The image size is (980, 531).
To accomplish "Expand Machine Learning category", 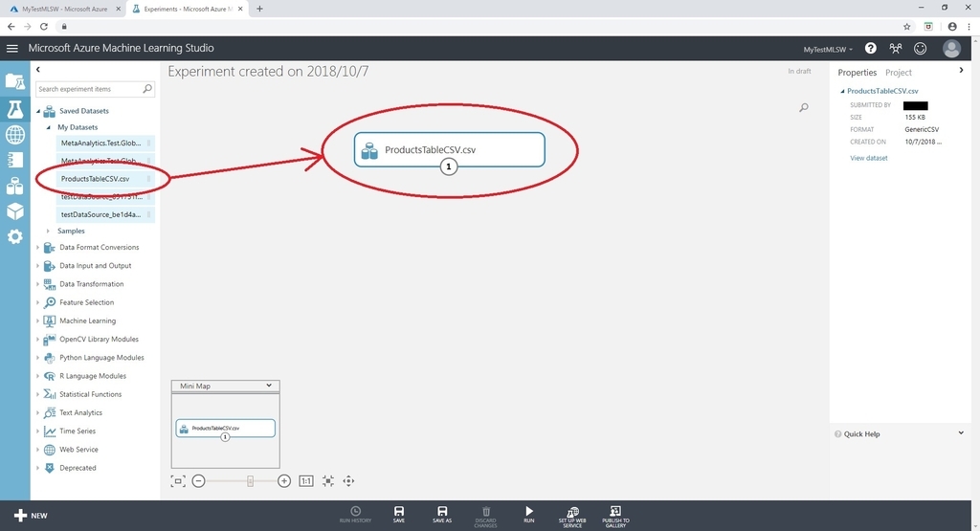I will (38, 321).
